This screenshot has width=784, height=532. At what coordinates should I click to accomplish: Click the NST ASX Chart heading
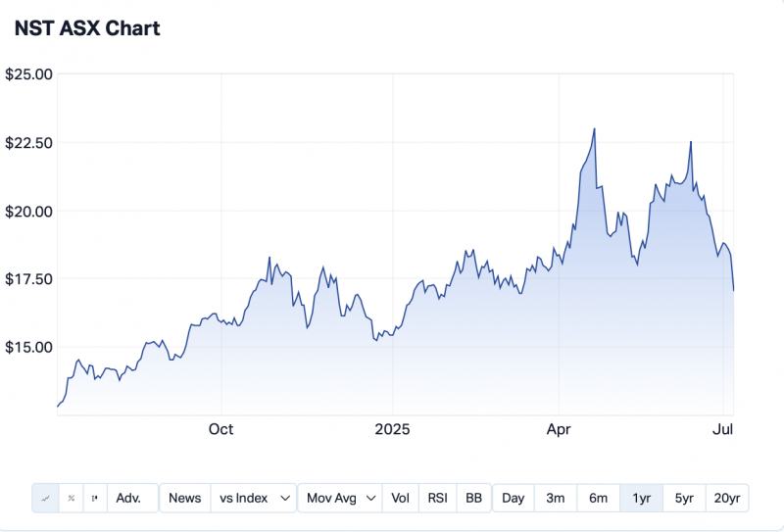click(87, 28)
